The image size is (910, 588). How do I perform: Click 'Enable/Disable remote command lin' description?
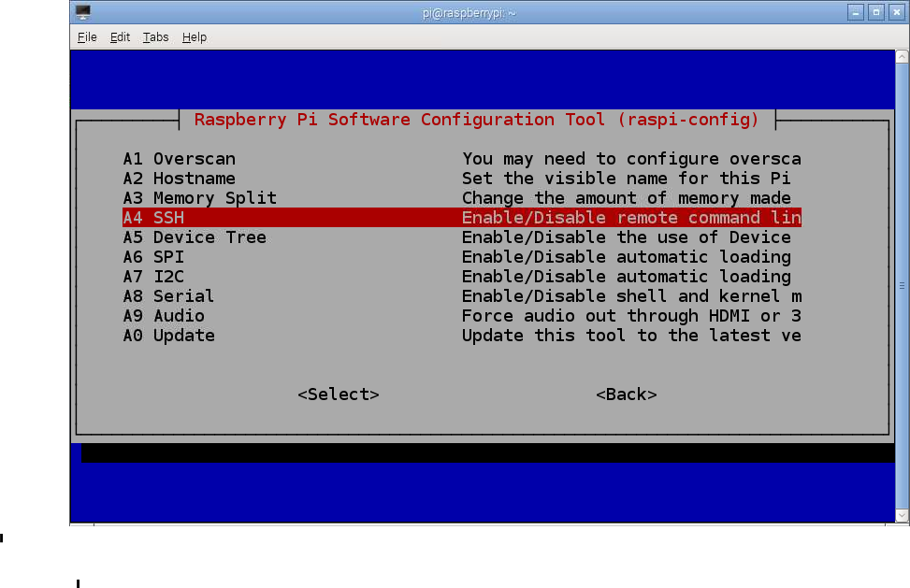point(631,218)
